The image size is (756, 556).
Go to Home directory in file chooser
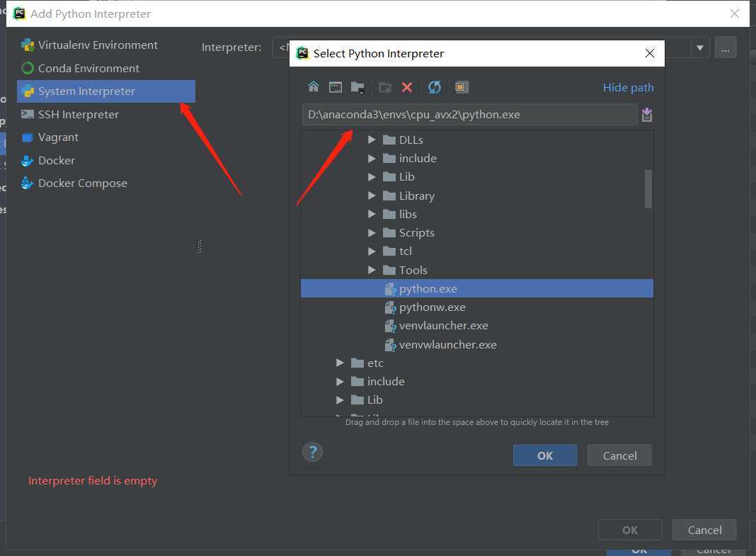click(x=314, y=87)
